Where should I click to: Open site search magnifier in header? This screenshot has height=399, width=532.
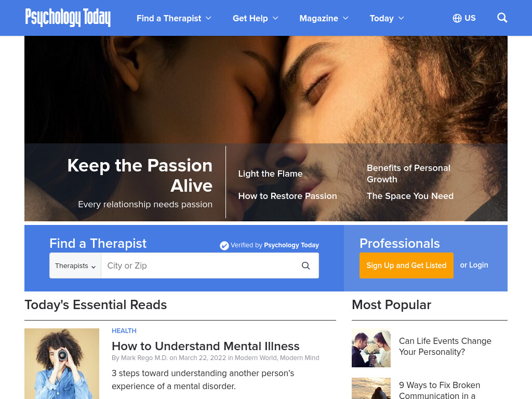pos(502,18)
